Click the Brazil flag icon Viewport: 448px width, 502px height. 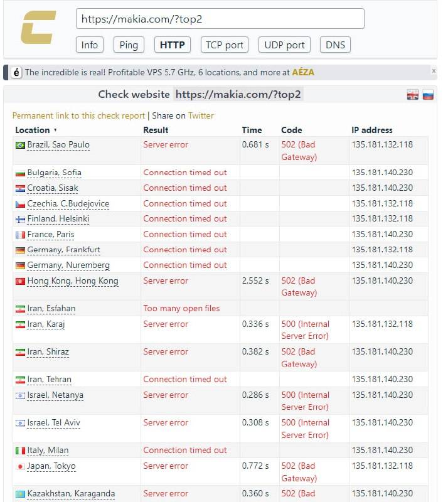20,145
